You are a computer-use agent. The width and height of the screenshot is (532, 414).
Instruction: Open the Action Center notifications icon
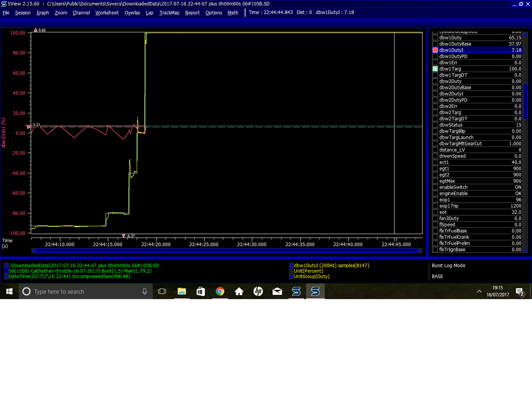coord(520,291)
